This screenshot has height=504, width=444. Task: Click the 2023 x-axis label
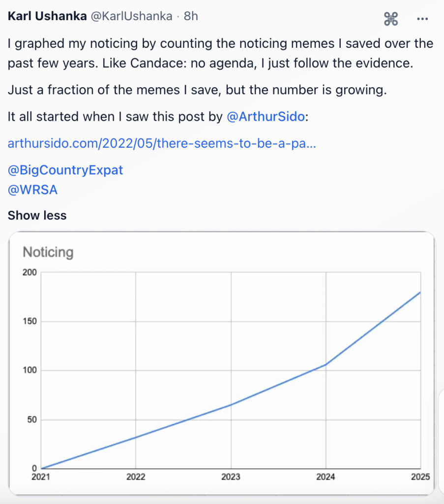[231, 477]
